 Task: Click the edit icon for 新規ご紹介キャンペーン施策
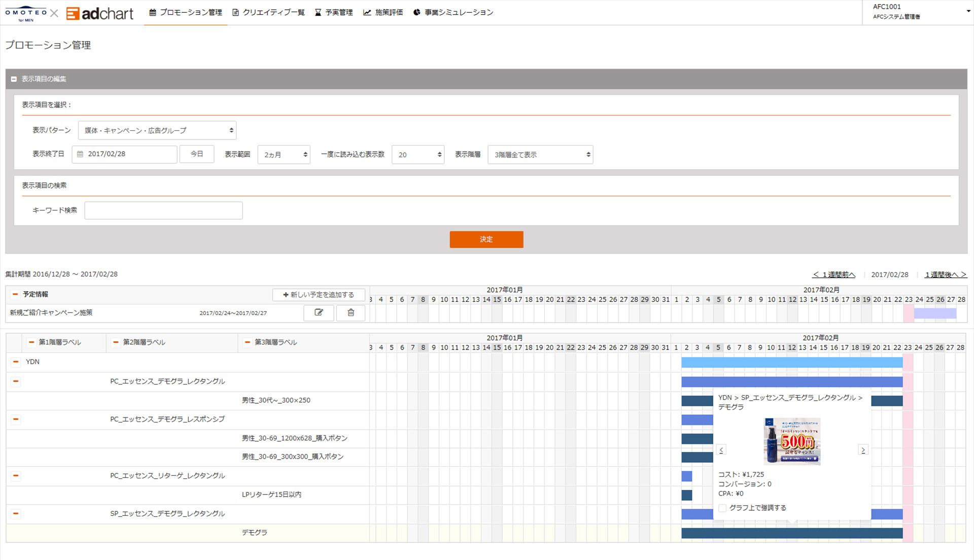(319, 312)
